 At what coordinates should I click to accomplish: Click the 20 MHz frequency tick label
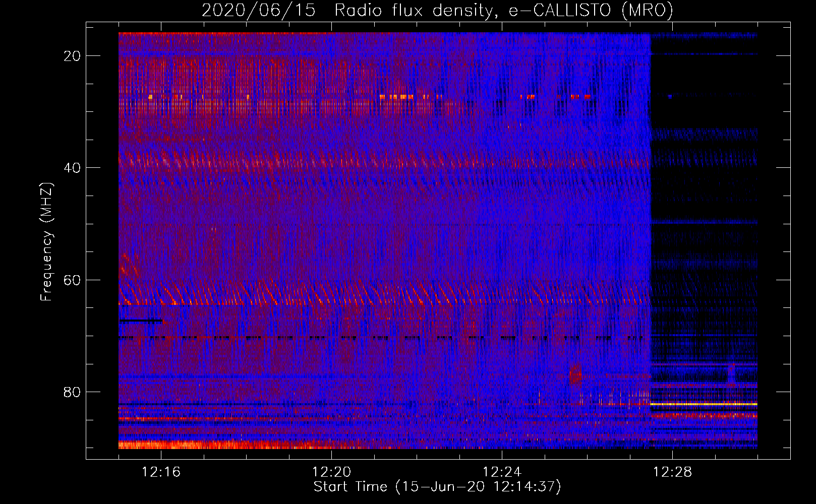tap(72, 56)
